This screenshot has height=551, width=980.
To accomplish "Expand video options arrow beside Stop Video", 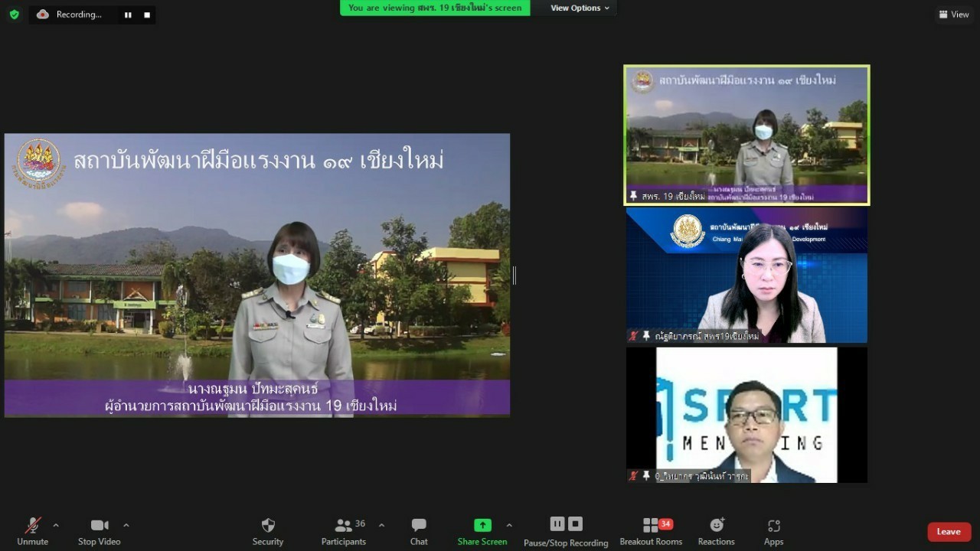I will (x=126, y=525).
